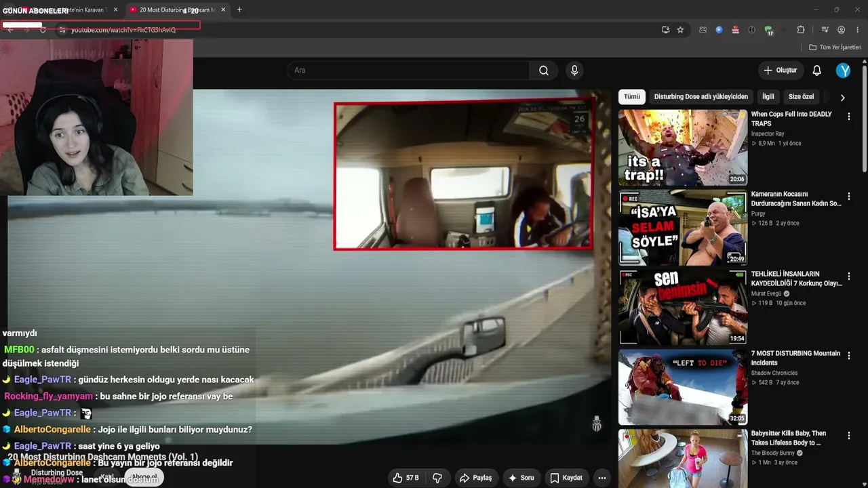Open options for When Cops Fell Into DEADLY TRAPS

click(848, 117)
